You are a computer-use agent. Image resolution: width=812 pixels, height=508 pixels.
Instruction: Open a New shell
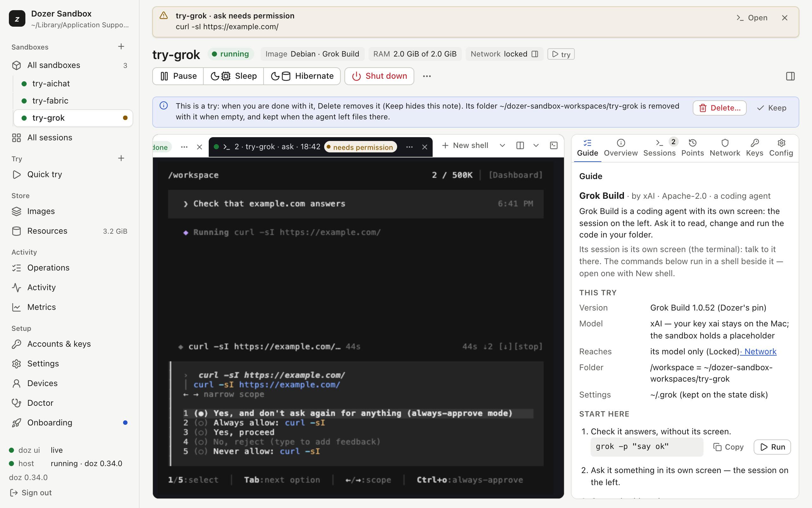(465, 145)
